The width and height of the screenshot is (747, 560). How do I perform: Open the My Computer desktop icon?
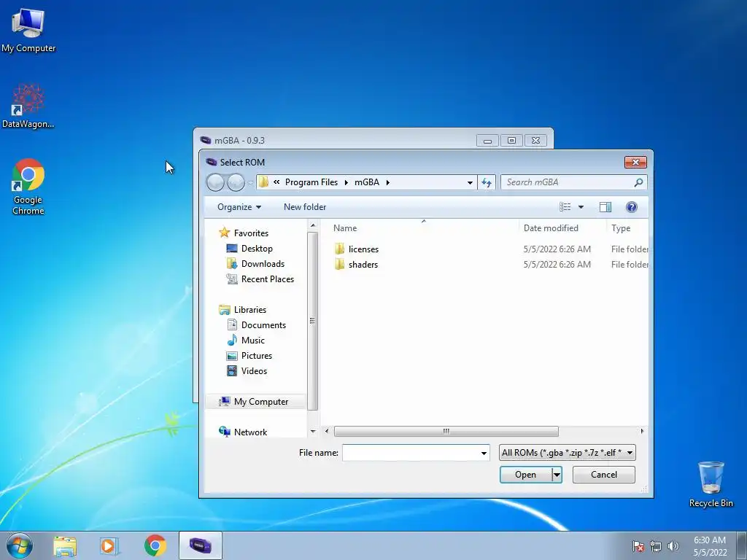(x=28, y=31)
